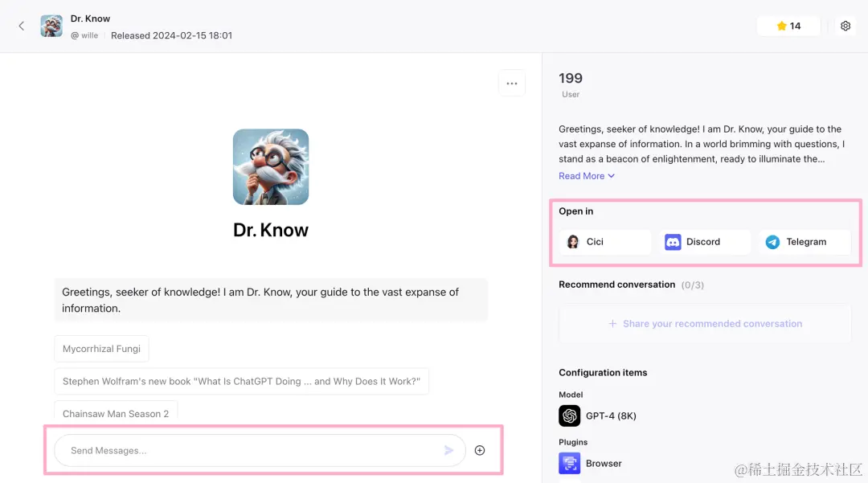Click the send message arrow icon
868x483 pixels.
(x=448, y=450)
